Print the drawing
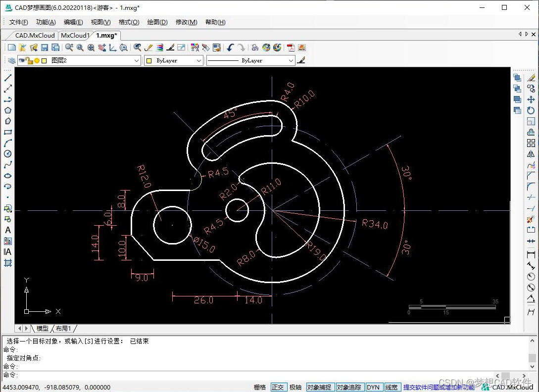The height and width of the screenshot is (392, 539). click(x=255, y=48)
